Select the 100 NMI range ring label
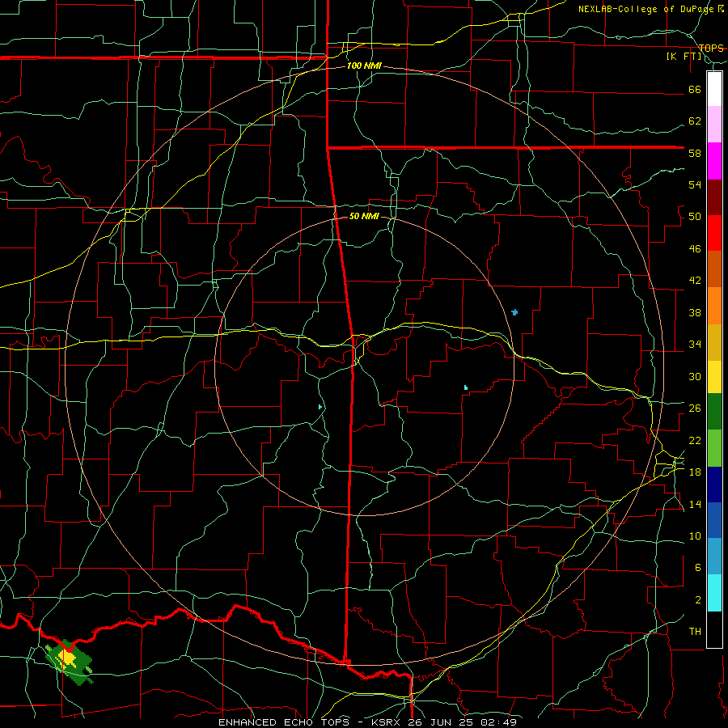This screenshot has height=728, width=728. pos(364,66)
